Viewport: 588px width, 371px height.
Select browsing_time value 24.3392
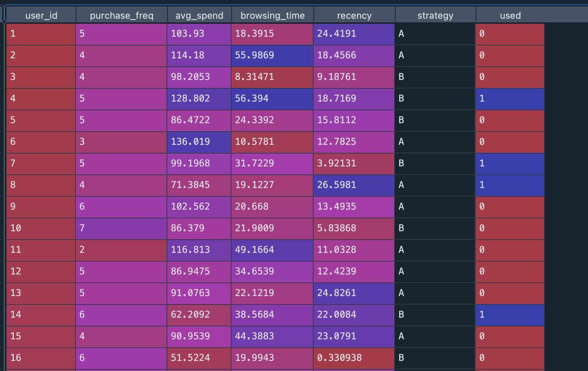click(272, 121)
